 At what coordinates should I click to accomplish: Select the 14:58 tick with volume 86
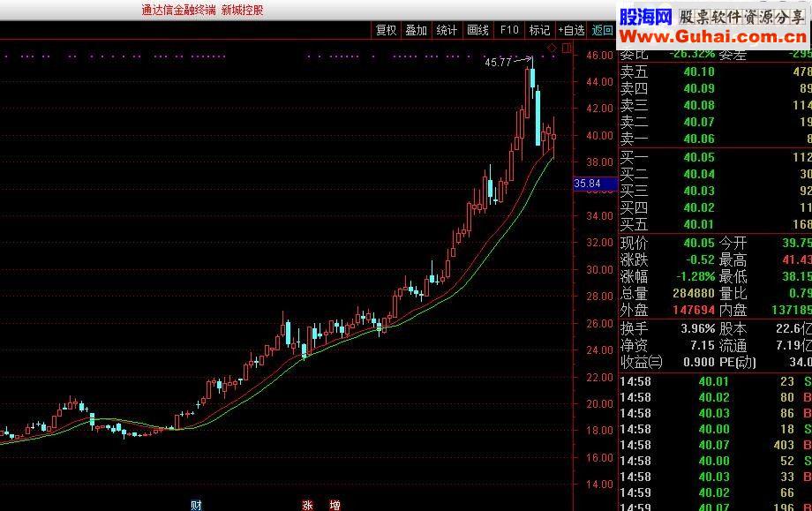pos(716,413)
